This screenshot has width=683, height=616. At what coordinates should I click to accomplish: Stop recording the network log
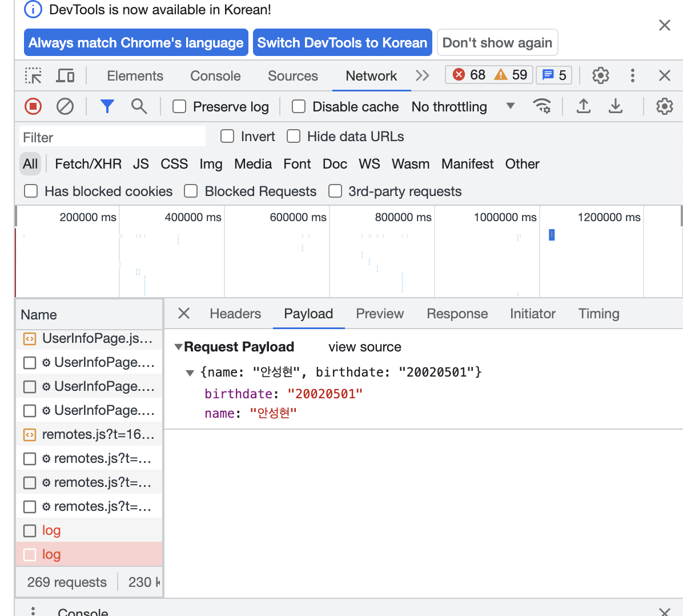tap(33, 106)
